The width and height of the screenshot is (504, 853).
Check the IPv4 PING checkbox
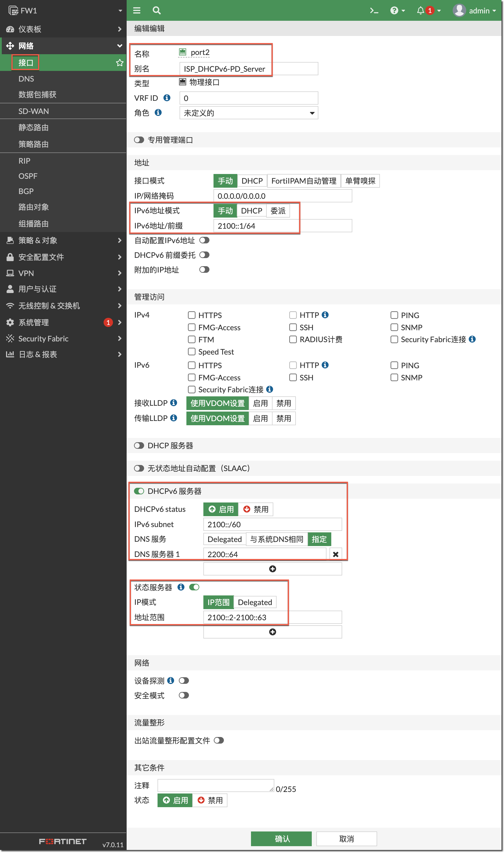tap(394, 315)
